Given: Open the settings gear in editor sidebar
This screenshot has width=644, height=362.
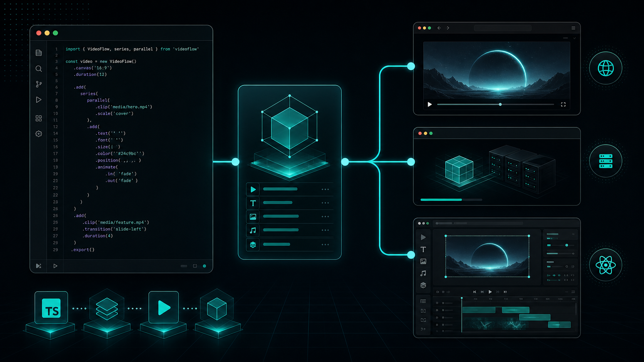Looking at the screenshot, I should click(x=39, y=134).
